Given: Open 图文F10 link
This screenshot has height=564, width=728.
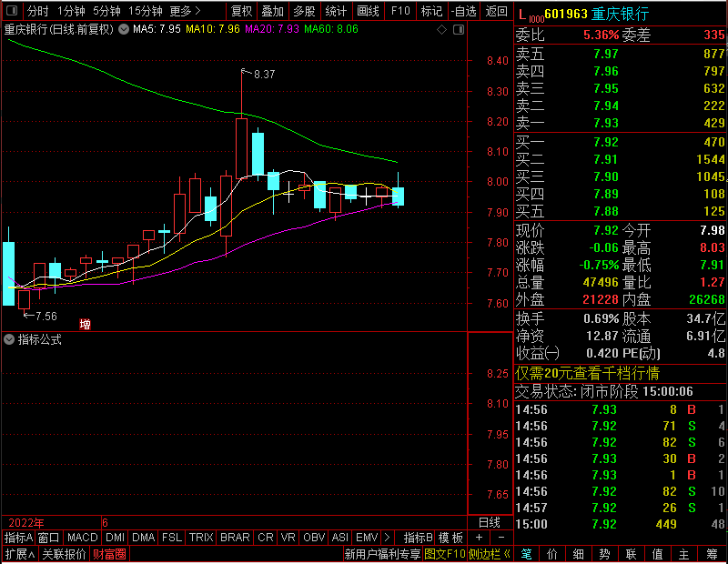Looking at the screenshot, I should 445,554.
